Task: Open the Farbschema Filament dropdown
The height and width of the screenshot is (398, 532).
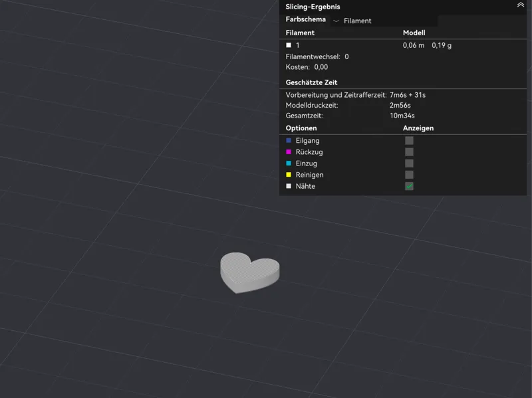Action: point(384,21)
